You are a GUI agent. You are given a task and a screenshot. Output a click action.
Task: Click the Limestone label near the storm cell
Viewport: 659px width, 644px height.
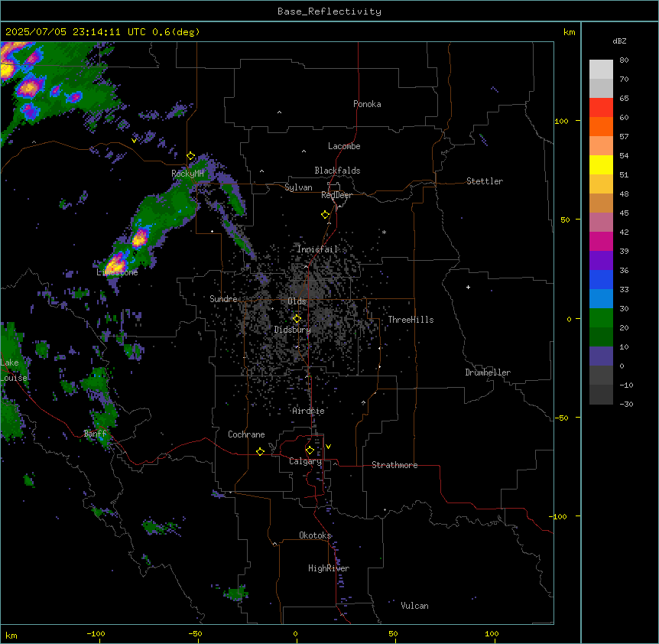point(117,272)
